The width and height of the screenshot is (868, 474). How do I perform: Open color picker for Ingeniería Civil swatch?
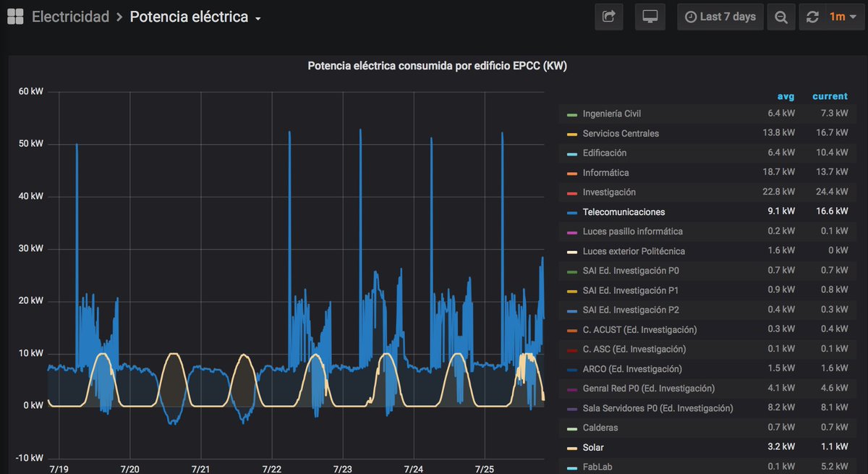572,114
